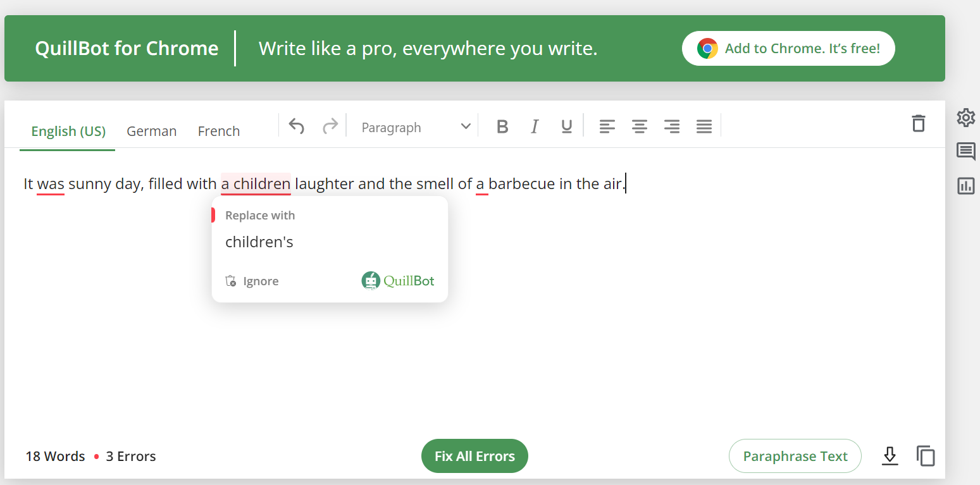The width and height of the screenshot is (980, 485).
Task: Toggle underline formatting
Action: (x=567, y=127)
